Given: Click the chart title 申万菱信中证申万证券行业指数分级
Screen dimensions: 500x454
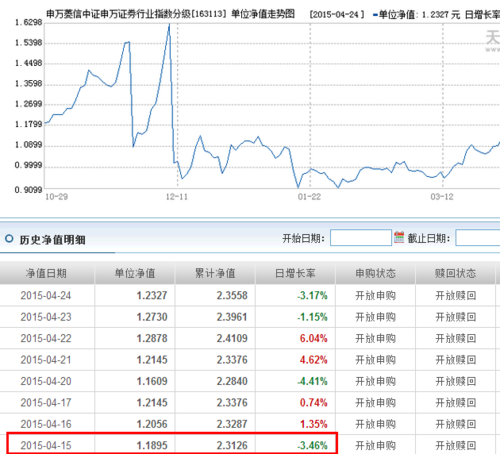Looking at the screenshot, I should 119,14.
